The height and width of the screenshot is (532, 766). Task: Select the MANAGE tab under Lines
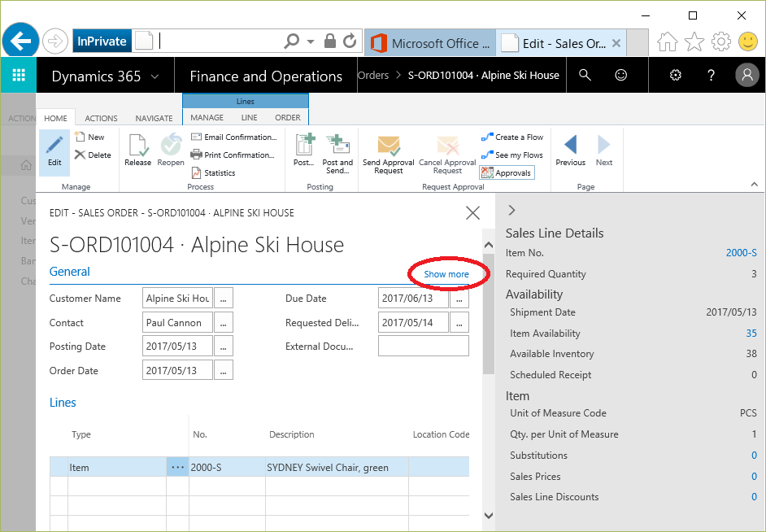pos(207,118)
